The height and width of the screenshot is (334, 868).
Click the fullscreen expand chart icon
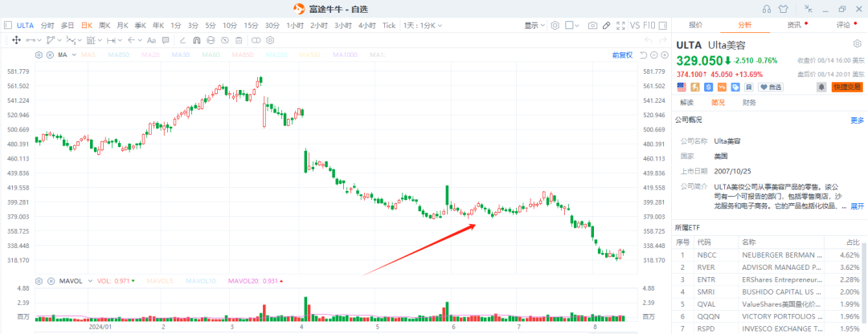coord(620,26)
